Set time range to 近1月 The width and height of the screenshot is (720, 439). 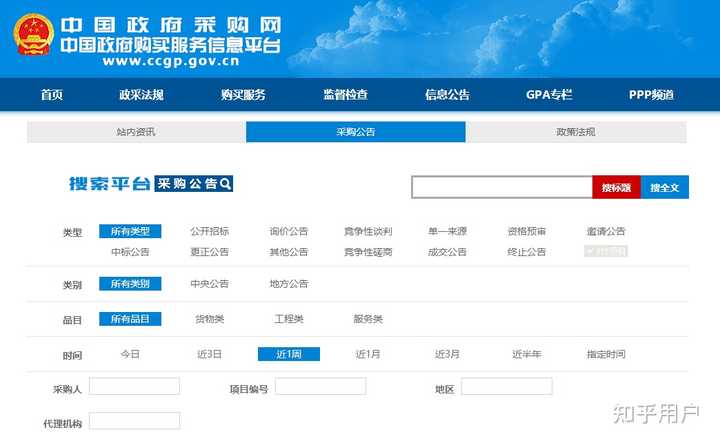368,354
